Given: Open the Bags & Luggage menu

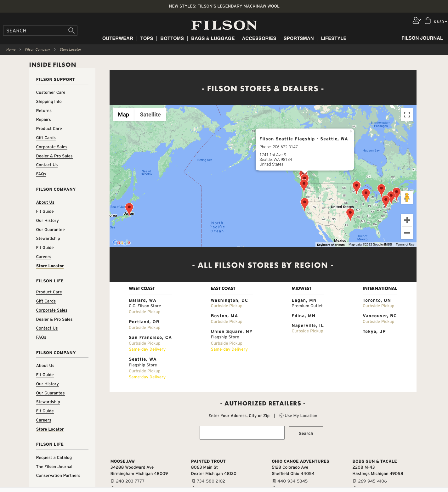Looking at the screenshot, I should click(213, 38).
